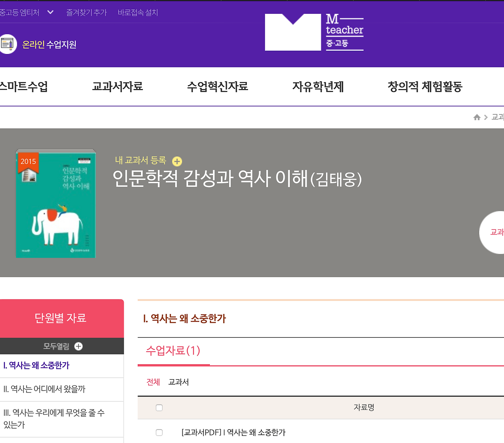Open the 창의적 체험활동 menu

[x=425, y=87]
